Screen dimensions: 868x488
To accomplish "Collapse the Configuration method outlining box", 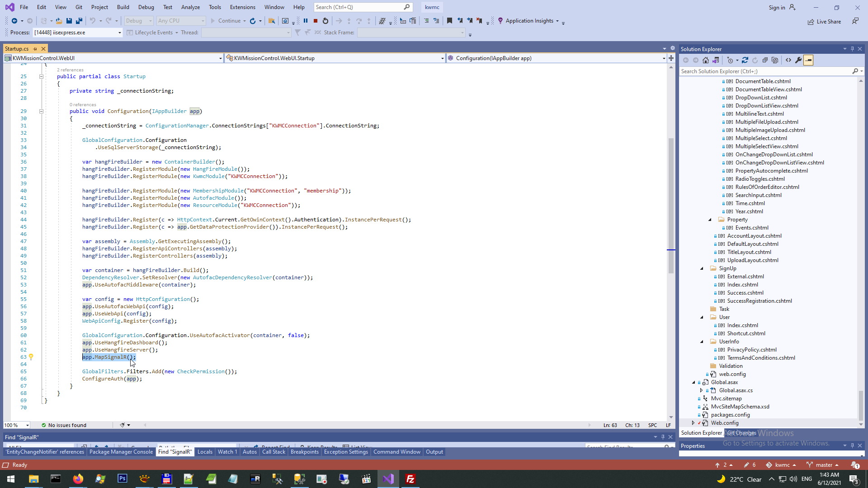I will point(41,111).
